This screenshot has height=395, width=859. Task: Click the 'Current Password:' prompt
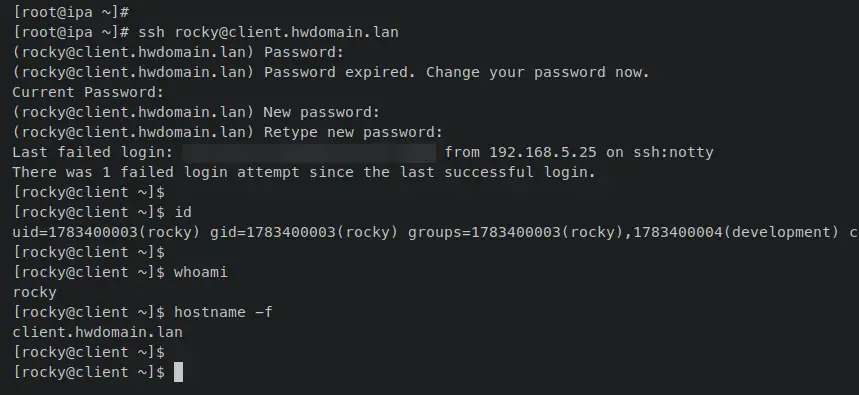click(x=88, y=93)
